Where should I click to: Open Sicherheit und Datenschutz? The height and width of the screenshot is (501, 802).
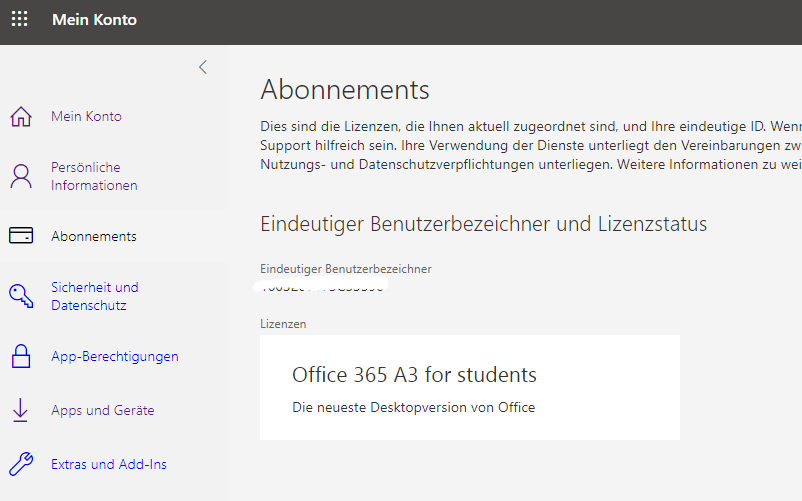click(95, 296)
